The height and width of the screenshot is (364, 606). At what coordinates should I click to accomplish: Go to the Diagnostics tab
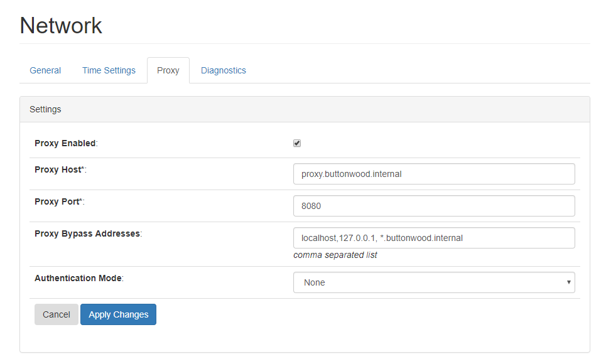click(224, 70)
